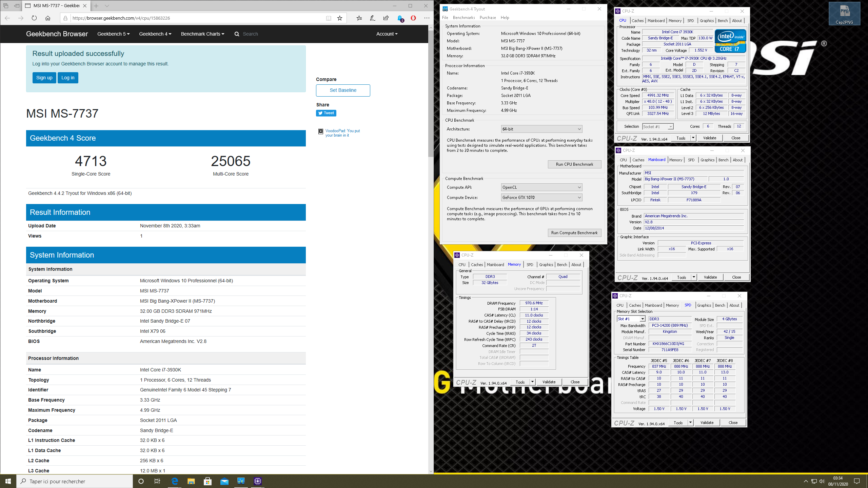Go back in the Edge browser
The height and width of the screenshot is (488, 868).
click(7, 18)
